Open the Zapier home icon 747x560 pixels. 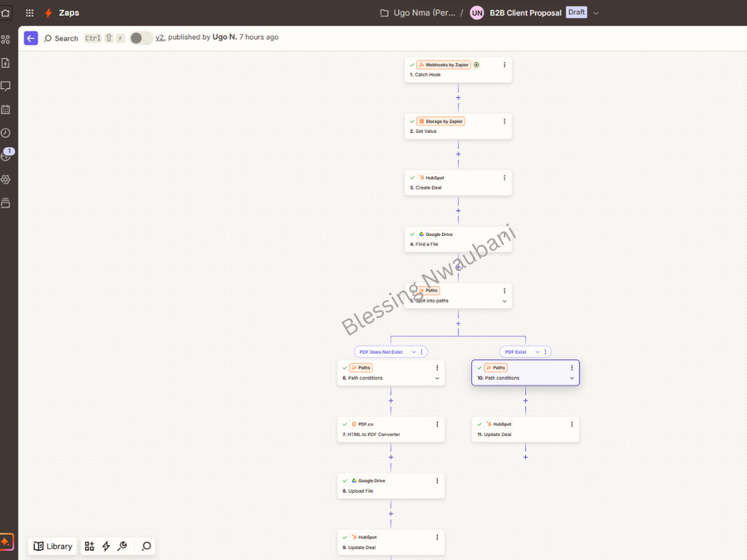pos(5,13)
